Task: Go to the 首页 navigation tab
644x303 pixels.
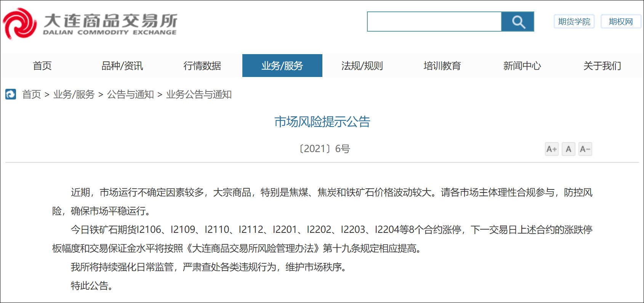Action: (42, 66)
